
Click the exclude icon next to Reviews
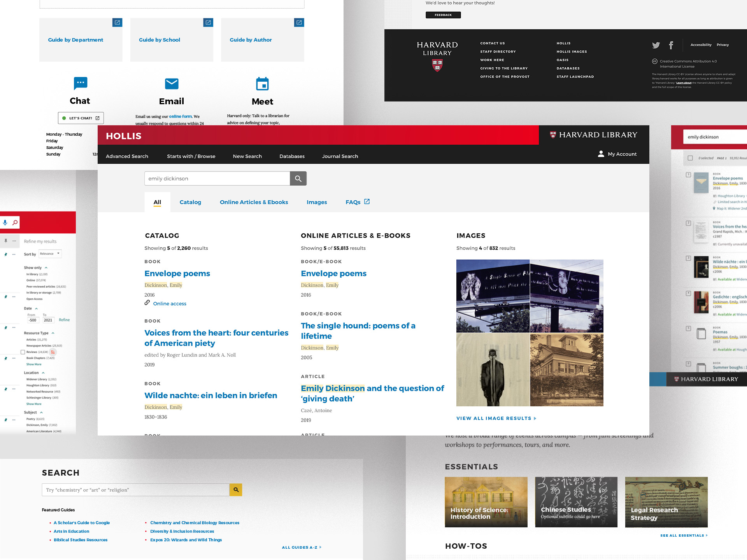point(53,352)
